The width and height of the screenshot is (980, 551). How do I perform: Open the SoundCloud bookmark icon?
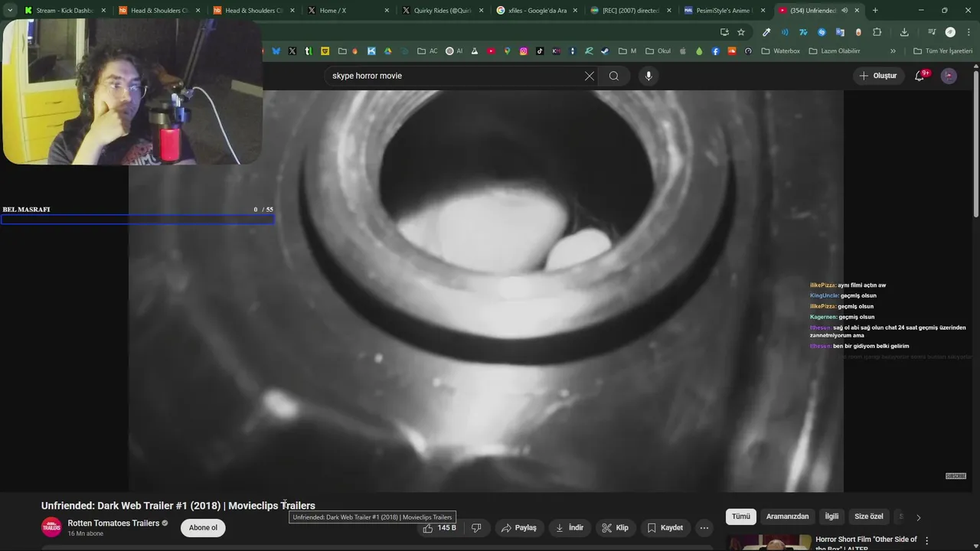pyautogui.click(x=731, y=51)
